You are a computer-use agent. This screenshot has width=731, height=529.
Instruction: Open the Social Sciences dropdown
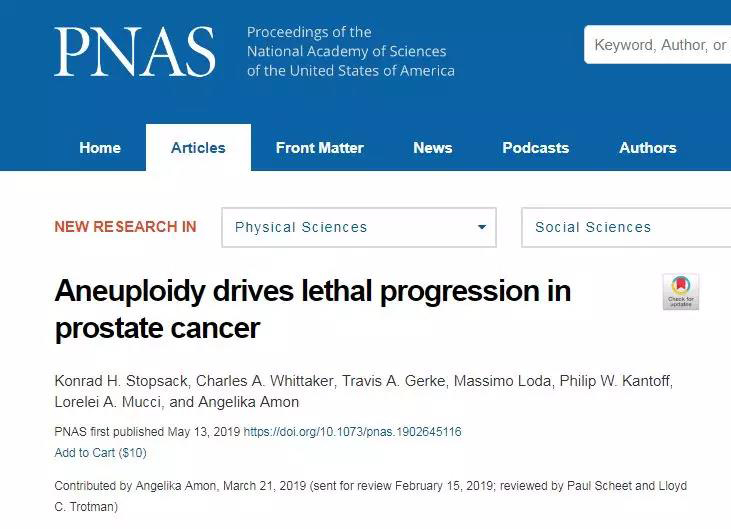coord(626,227)
